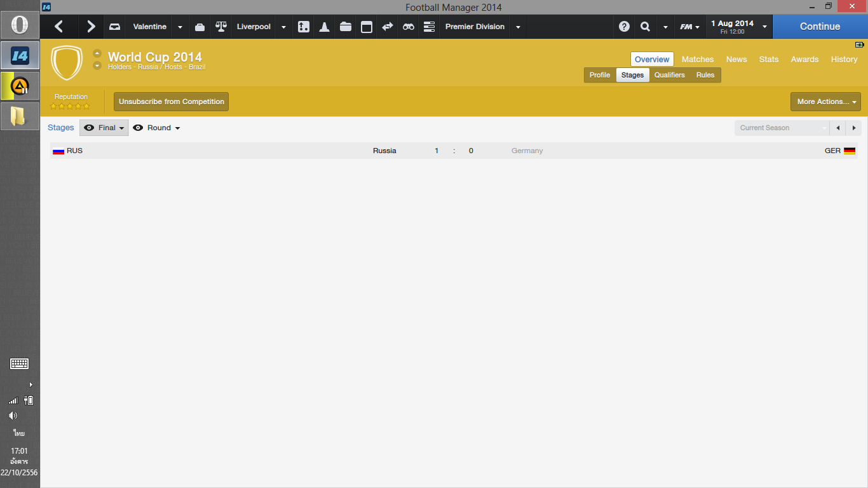Open the Current Season dropdown

[782, 128]
